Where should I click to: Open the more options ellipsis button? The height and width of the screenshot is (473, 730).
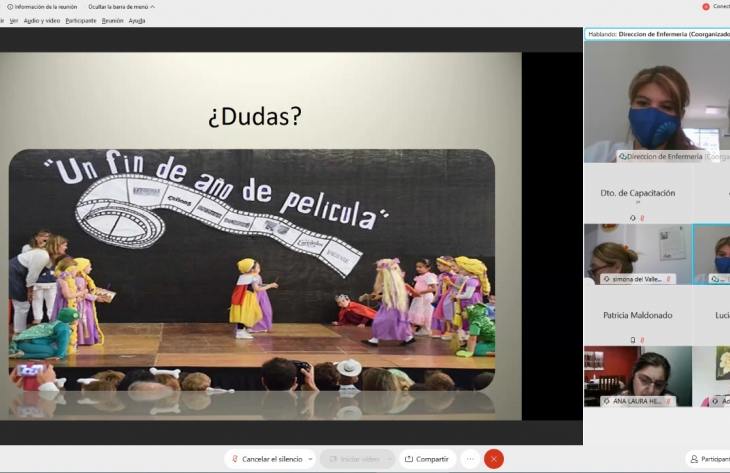470,459
